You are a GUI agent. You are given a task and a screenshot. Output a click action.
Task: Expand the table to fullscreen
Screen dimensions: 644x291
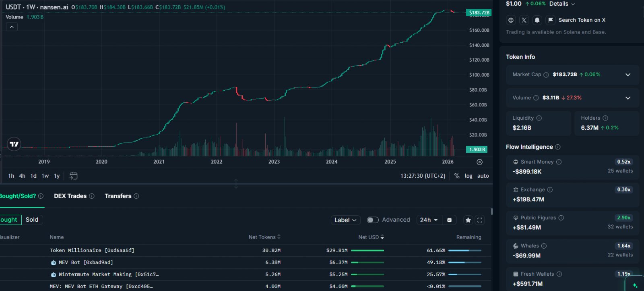click(480, 220)
